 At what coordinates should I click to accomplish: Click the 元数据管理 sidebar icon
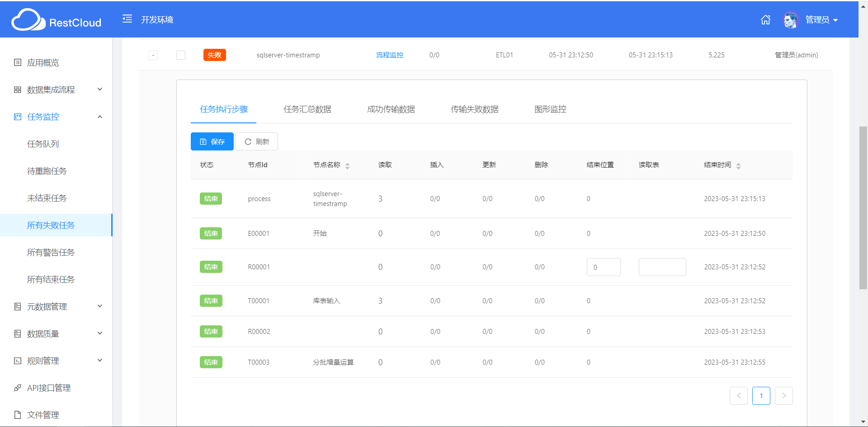click(x=18, y=306)
